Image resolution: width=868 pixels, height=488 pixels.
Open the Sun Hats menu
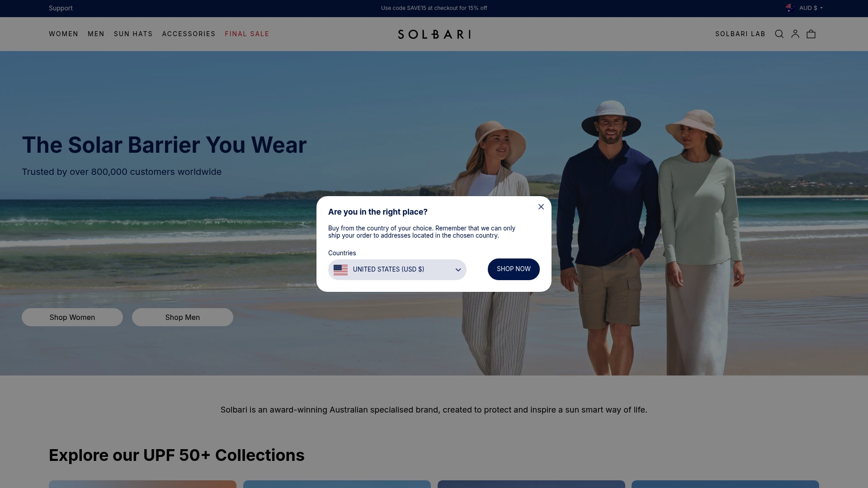point(133,34)
